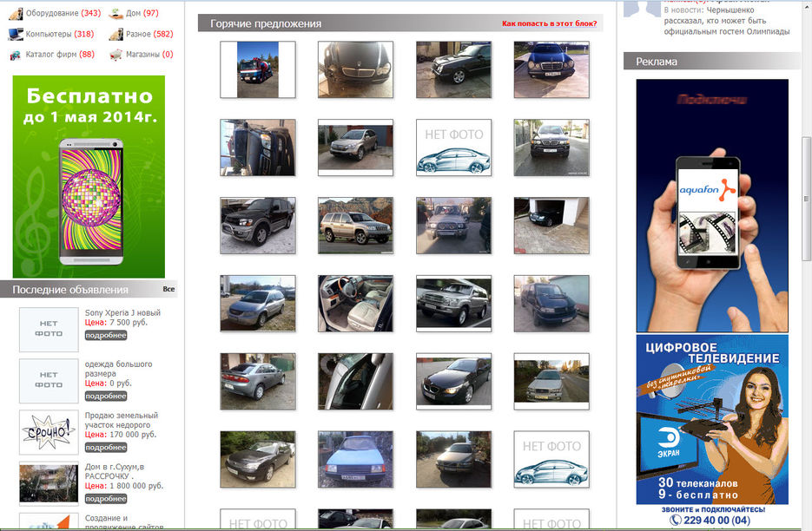
Task: Open the car parked in garage thumbnail
Action: pyautogui.click(x=551, y=226)
